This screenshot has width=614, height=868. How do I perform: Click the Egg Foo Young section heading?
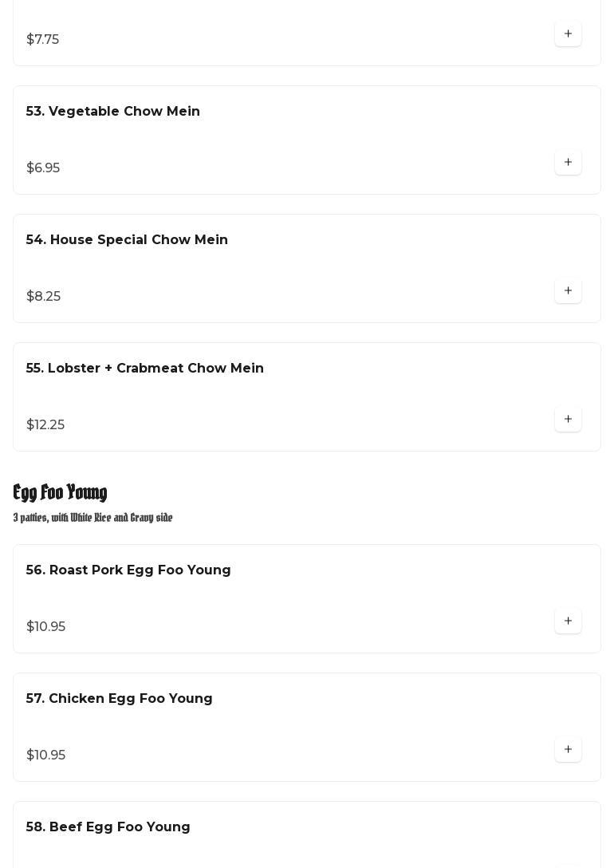pyautogui.click(x=61, y=492)
